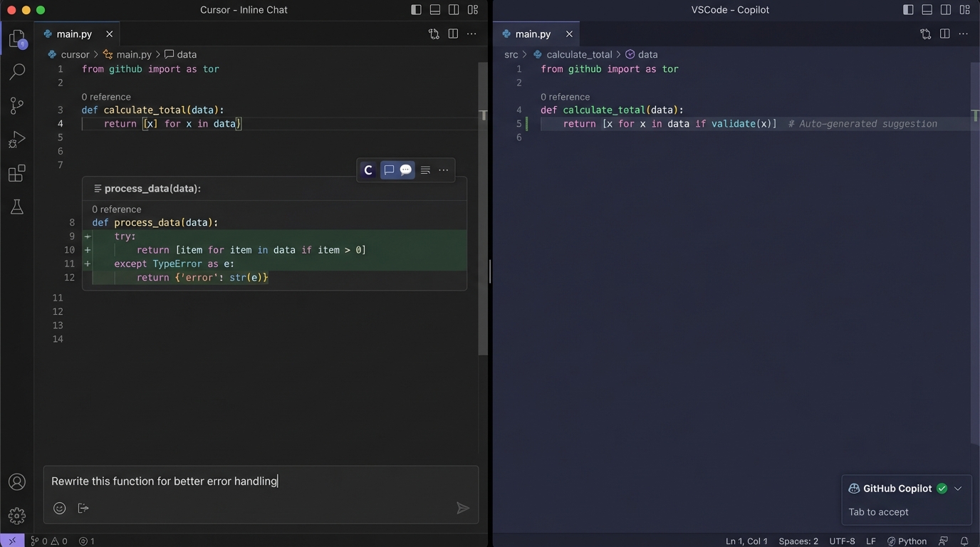Switch to the main.py tab in Cursor

(73, 33)
